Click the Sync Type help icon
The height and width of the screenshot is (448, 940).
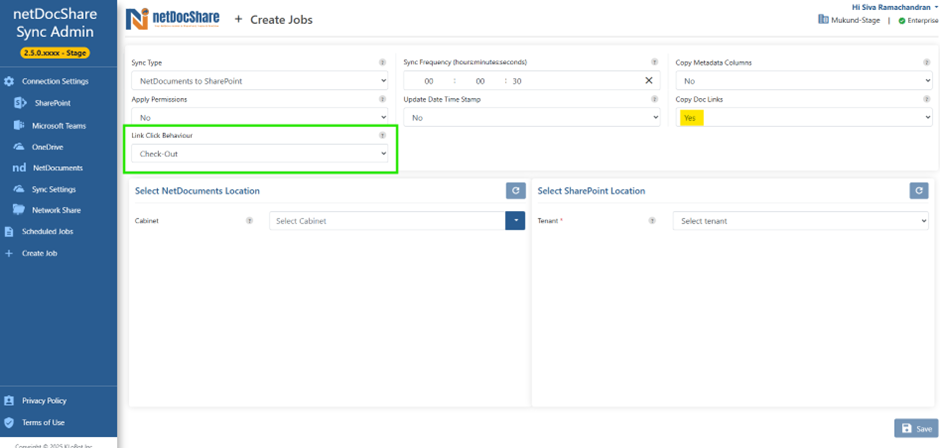pyautogui.click(x=382, y=62)
